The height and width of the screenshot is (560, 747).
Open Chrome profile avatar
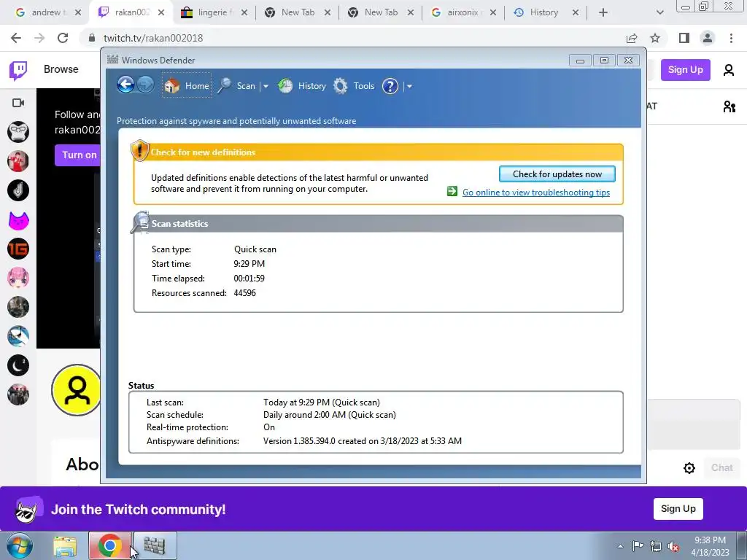[708, 38]
